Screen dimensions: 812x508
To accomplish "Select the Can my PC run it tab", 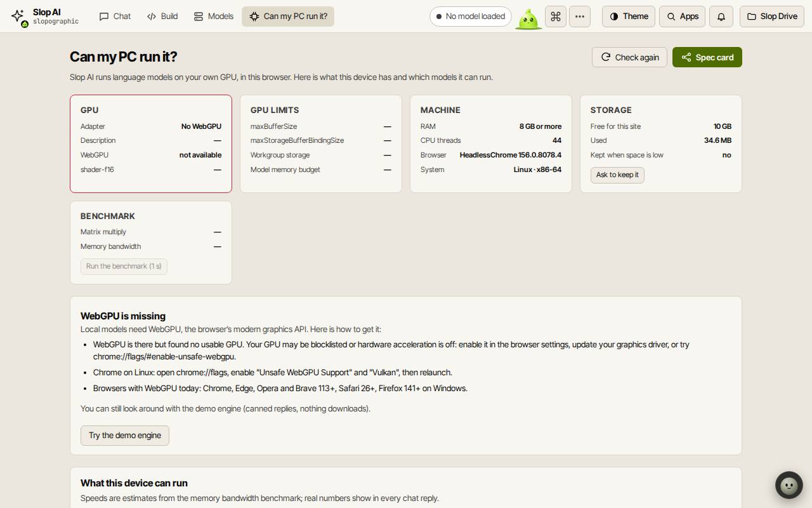I will tap(288, 17).
